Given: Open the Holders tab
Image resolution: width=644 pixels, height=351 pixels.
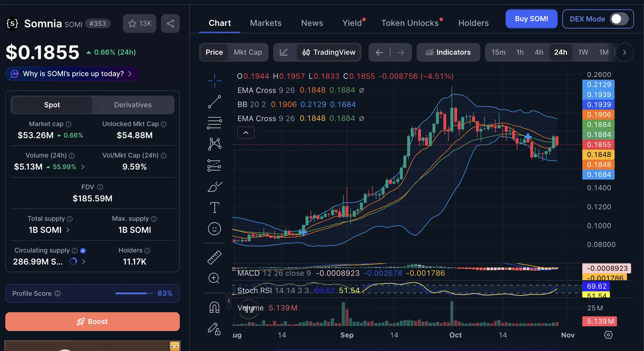Looking at the screenshot, I should coord(474,23).
